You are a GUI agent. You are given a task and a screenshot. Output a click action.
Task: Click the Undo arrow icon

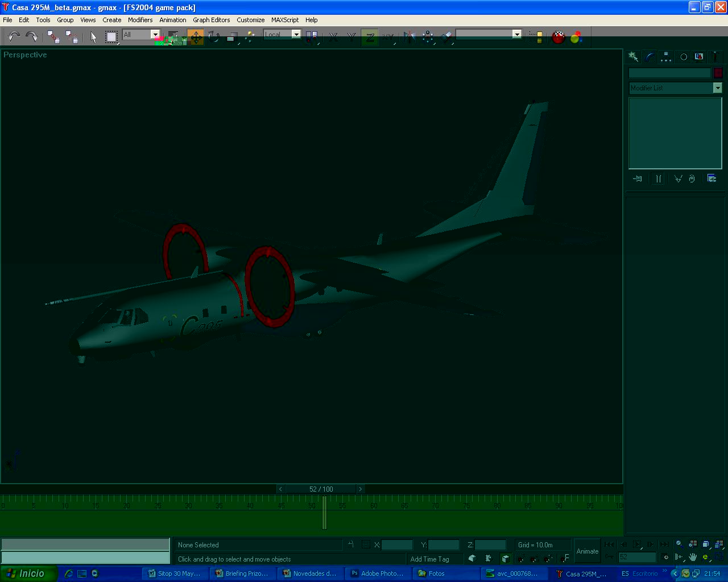coord(14,37)
